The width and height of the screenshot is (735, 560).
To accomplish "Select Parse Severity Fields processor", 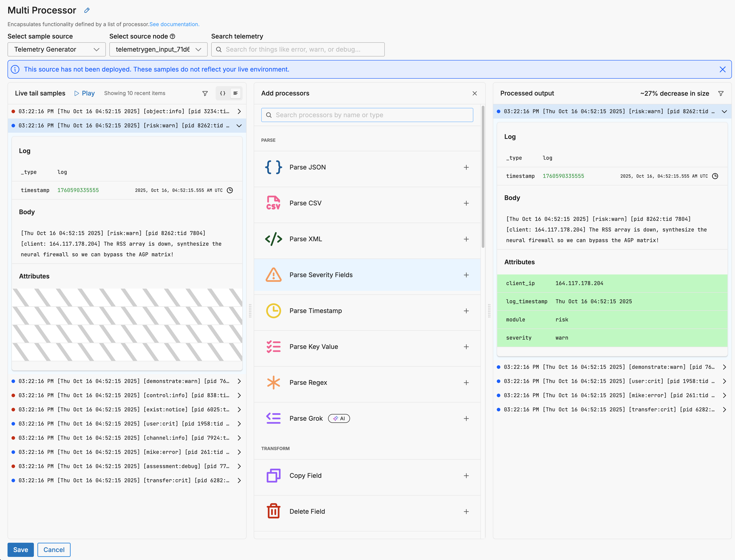I will point(321,275).
